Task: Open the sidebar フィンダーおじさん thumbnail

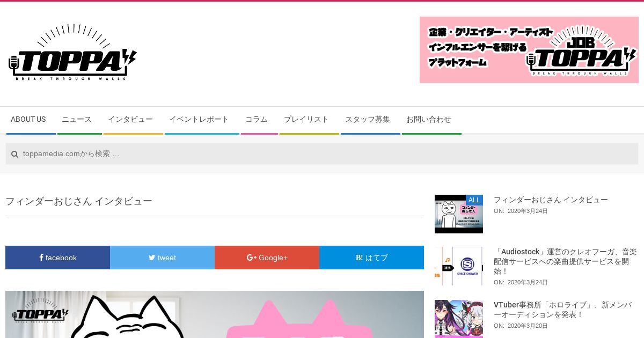Action: coord(459,214)
